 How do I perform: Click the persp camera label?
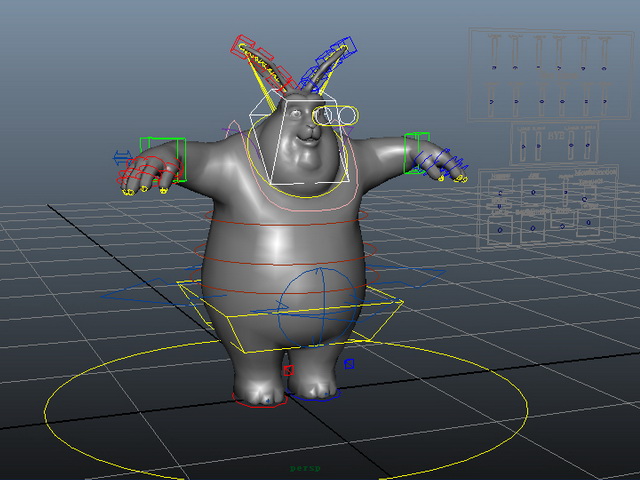305,468
